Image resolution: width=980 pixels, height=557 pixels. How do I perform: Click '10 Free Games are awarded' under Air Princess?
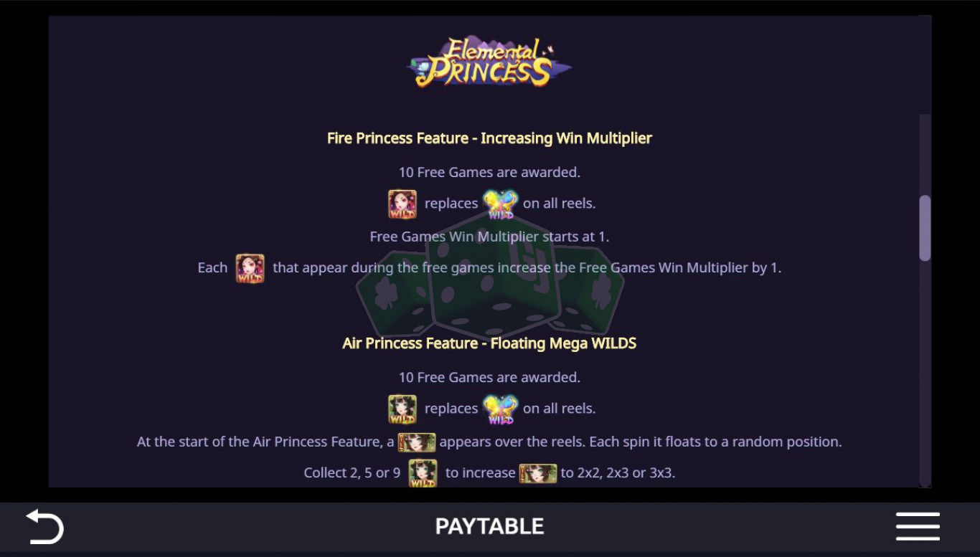[489, 377]
